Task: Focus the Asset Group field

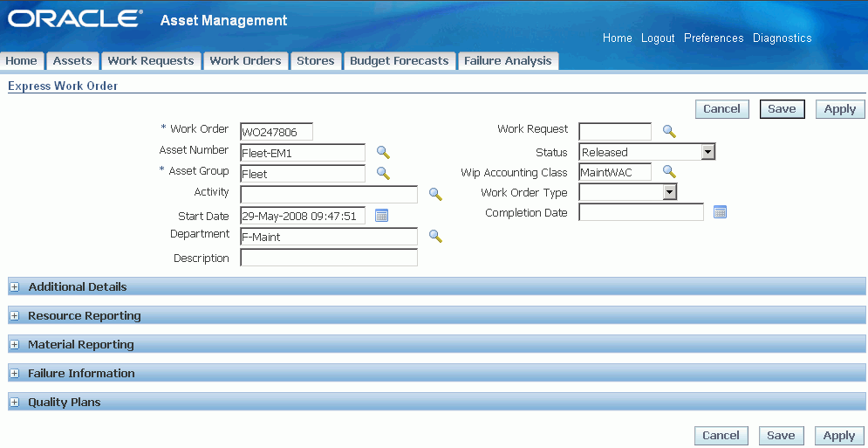Action: 303,174
